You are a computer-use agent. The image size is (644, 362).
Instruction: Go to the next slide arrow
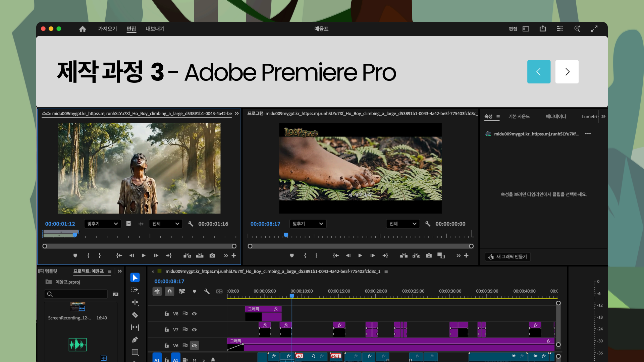pyautogui.click(x=567, y=72)
